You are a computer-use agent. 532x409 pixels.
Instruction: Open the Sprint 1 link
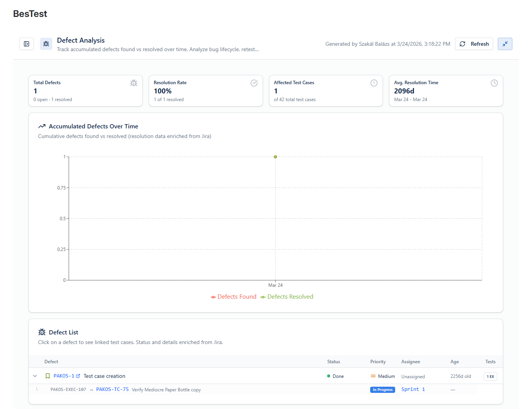413,389
